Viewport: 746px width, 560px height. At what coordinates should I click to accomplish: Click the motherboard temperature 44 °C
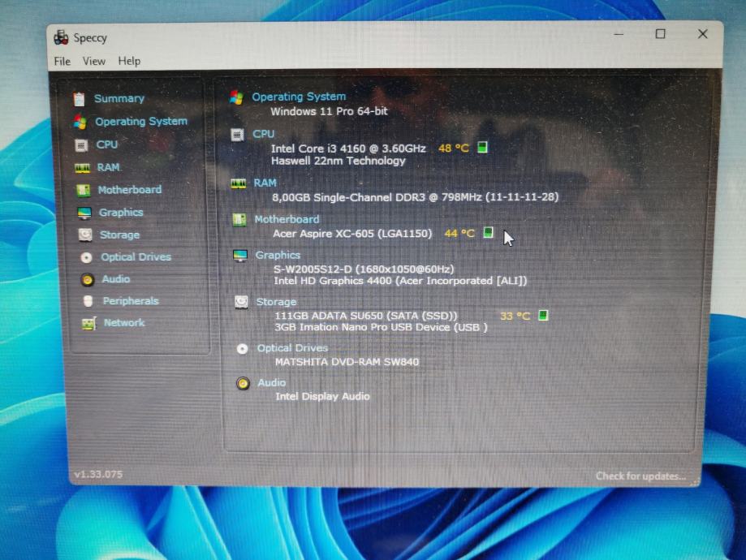(x=459, y=233)
